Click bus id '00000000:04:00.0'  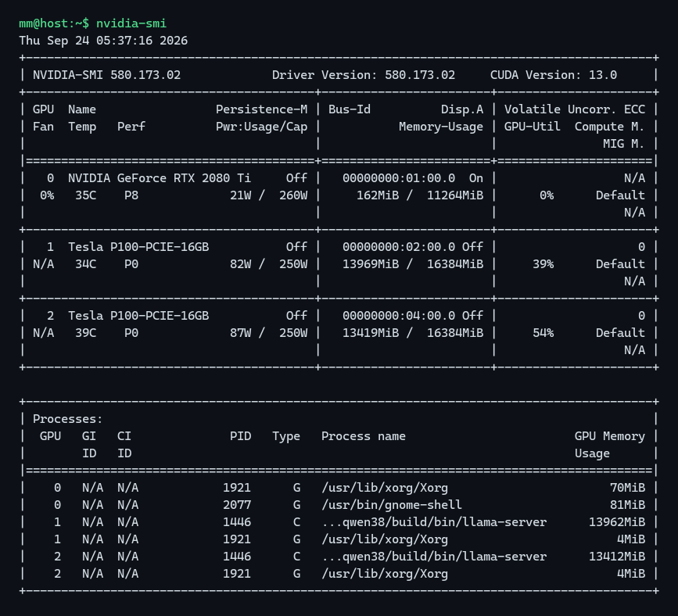(x=399, y=316)
